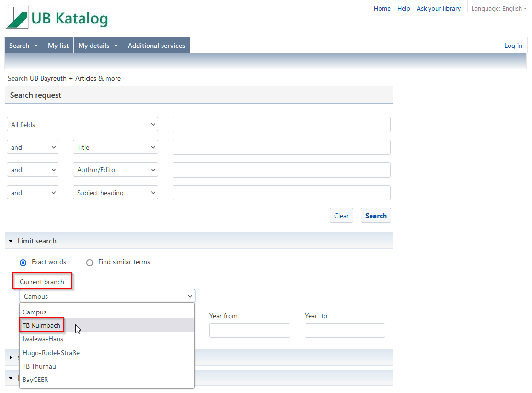Click the Search button

pos(376,216)
